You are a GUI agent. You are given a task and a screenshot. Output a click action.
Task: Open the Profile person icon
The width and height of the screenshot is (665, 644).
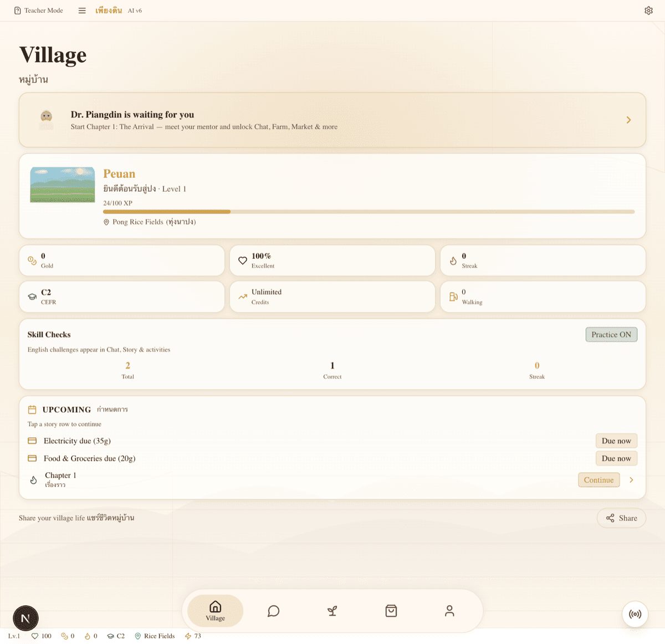tap(449, 611)
